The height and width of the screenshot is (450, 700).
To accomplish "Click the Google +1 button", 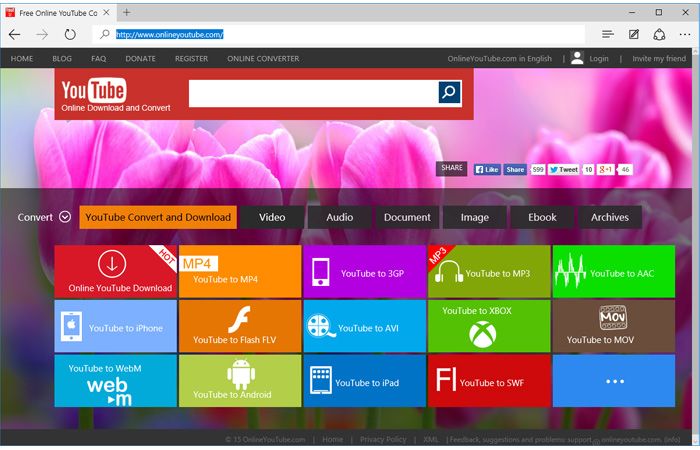I will tap(606, 170).
